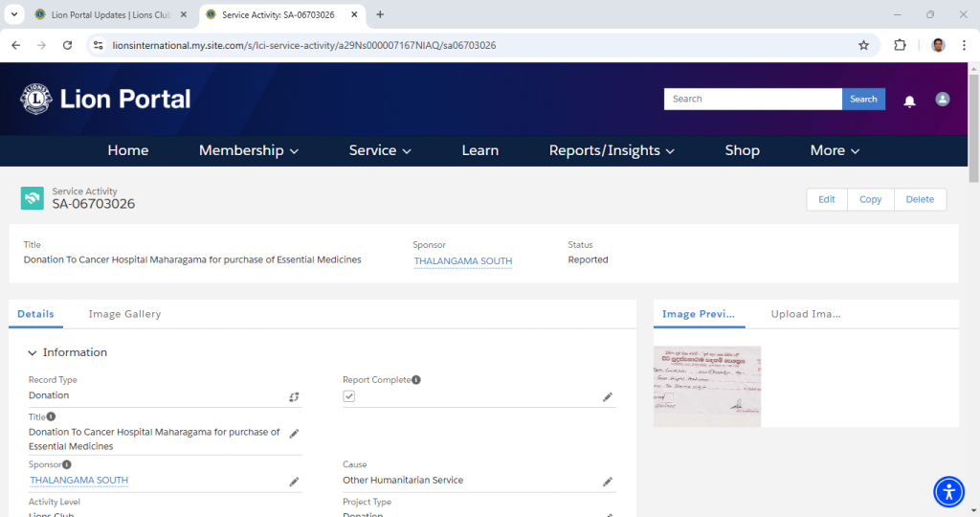
Task: Open THALANGAMA SOUTH link in header summary
Action: click(463, 260)
